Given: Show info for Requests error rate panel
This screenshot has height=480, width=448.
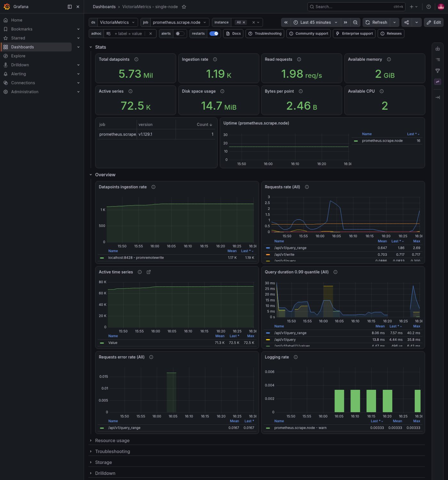Looking at the screenshot, I should [151, 357].
